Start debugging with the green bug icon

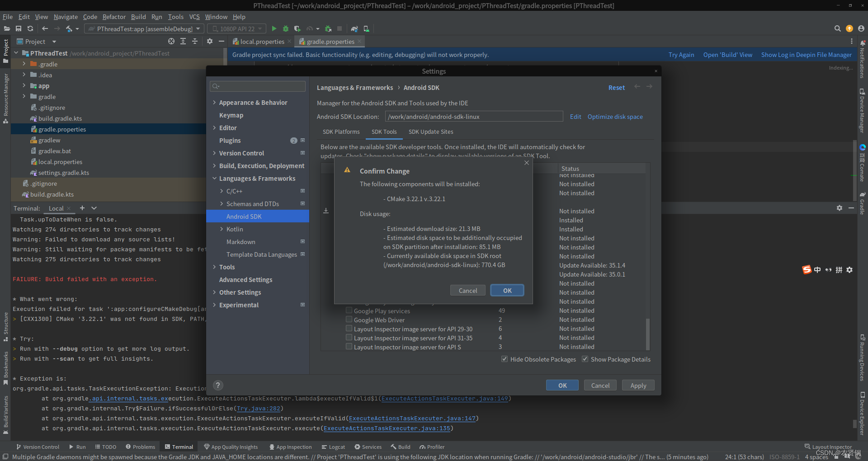[x=286, y=28]
